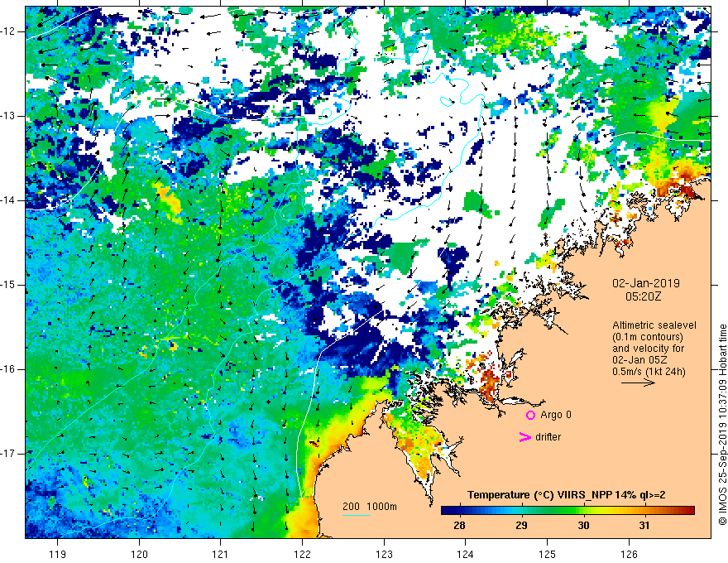
Task: Click the longitude axis label 123
Action: click(384, 554)
